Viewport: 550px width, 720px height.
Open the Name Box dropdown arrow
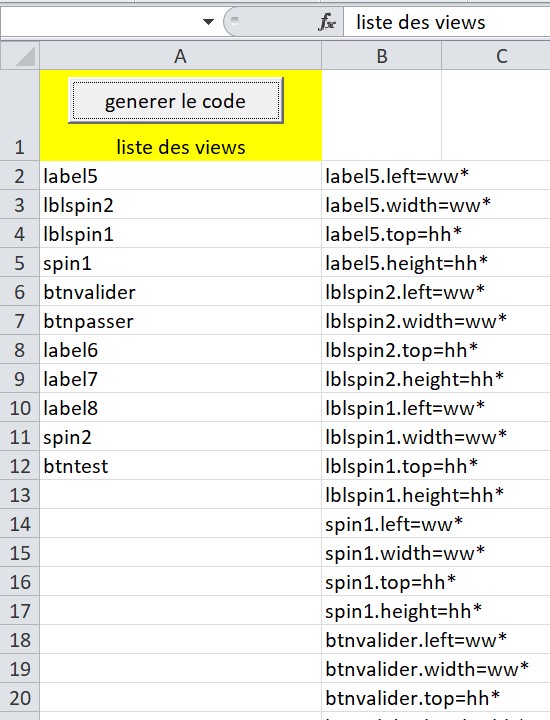pyautogui.click(x=208, y=22)
